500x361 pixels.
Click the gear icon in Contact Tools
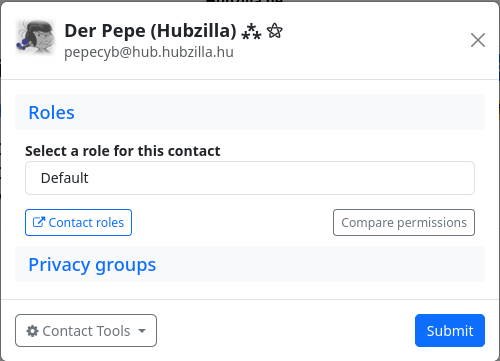click(x=32, y=331)
